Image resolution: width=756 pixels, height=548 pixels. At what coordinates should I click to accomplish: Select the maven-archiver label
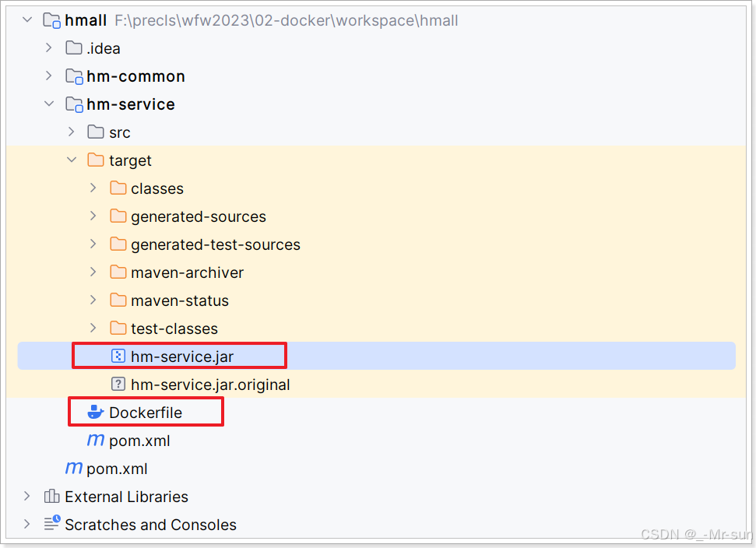tap(187, 272)
